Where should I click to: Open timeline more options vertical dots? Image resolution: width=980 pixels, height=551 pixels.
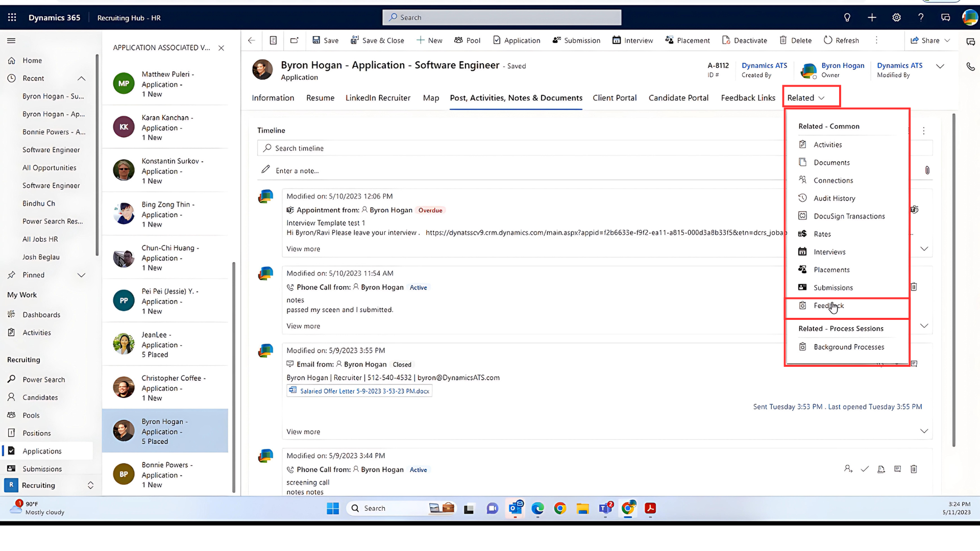[924, 131]
